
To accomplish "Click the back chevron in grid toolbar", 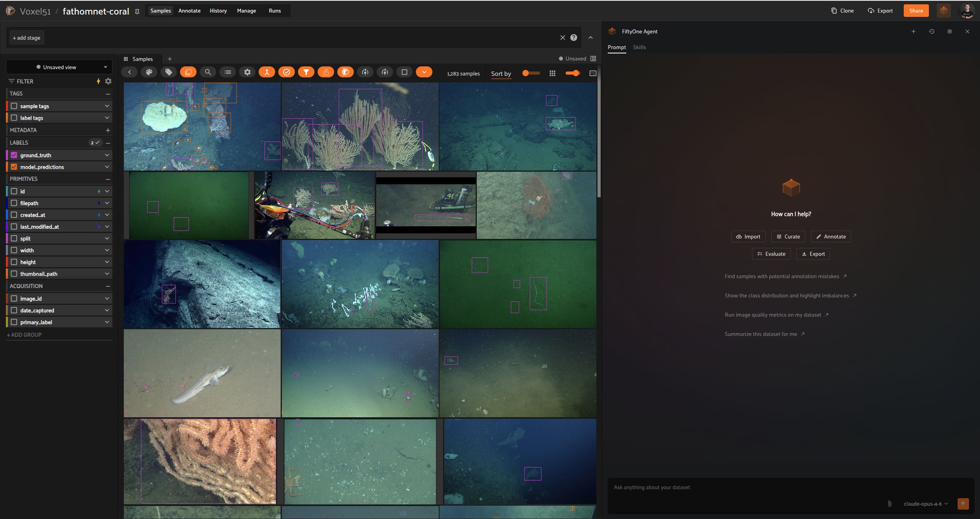I will click(x=129, y=72).
